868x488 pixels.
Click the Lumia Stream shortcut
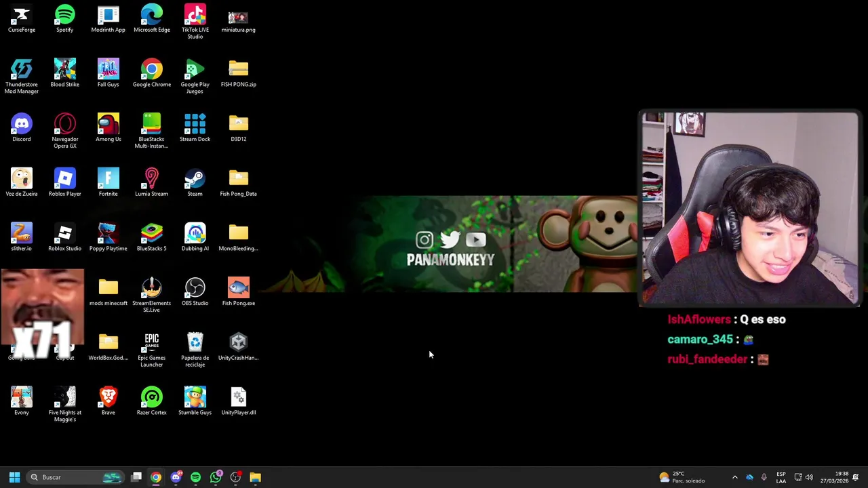point(152,184)
